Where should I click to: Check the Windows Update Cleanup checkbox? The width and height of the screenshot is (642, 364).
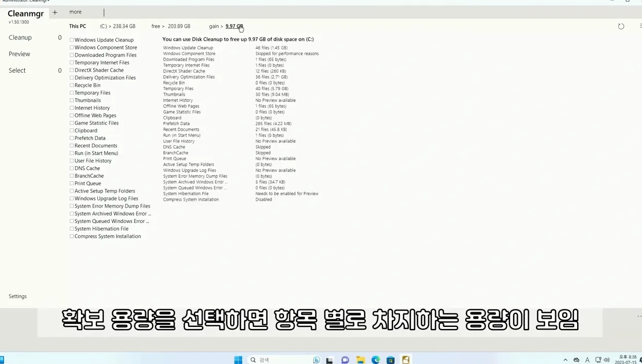(72, 40)
